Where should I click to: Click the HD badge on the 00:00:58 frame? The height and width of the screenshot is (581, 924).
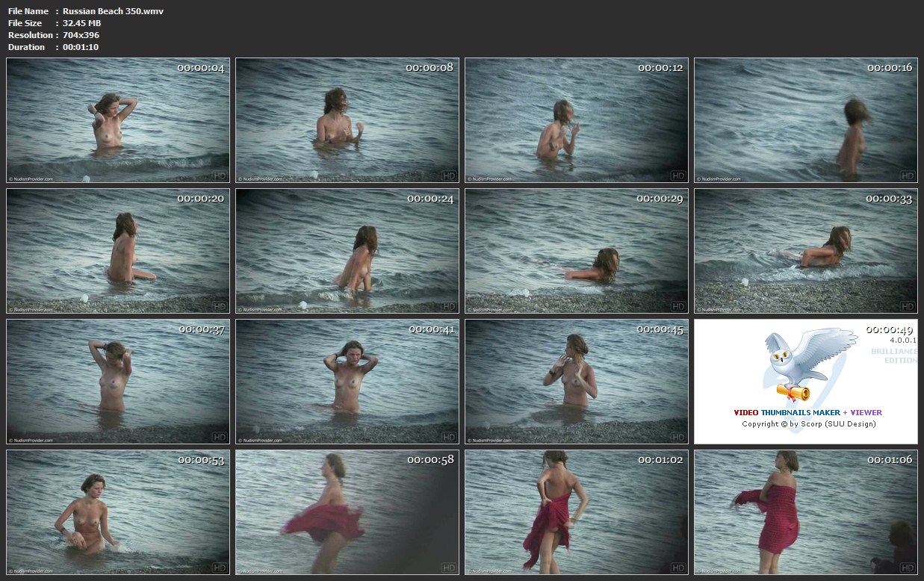449,567
